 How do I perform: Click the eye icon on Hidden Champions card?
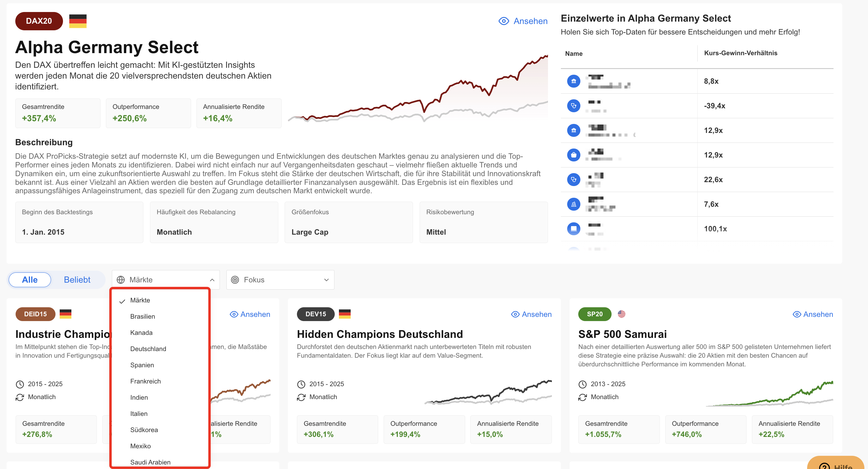click(x=515, y=314)
